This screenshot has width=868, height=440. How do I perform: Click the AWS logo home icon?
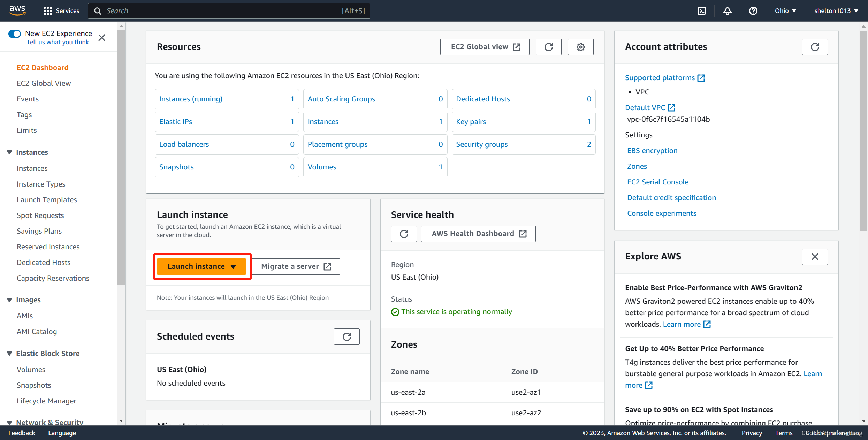click(x=17, y=10)
